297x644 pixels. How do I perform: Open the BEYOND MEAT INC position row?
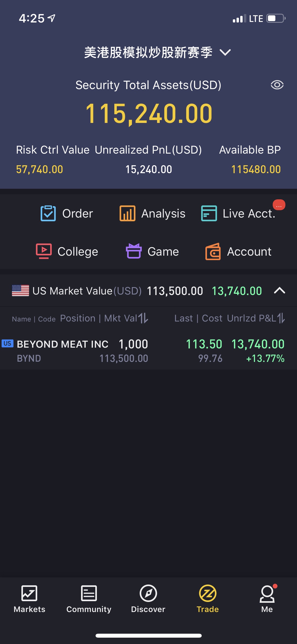tap(148, 351)
